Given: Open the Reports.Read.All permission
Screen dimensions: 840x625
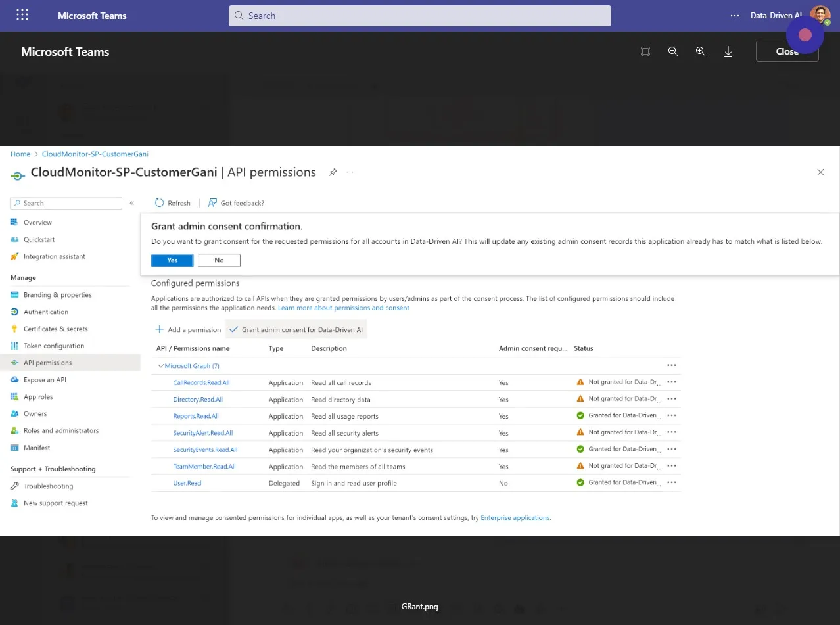Looking at the screenshot, I should [196, 416].
